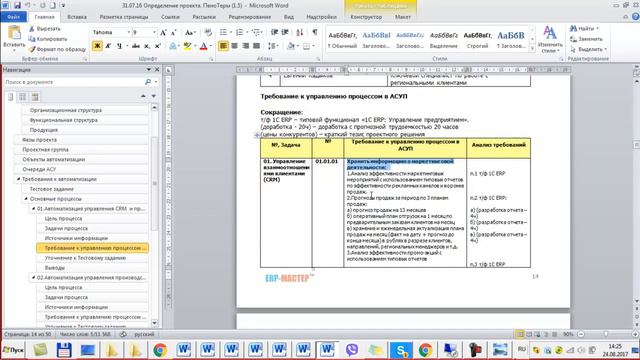Switch to the Разметка страницы tab
The height and width of the screenshot is (360, 640).
tap(124, 17)
